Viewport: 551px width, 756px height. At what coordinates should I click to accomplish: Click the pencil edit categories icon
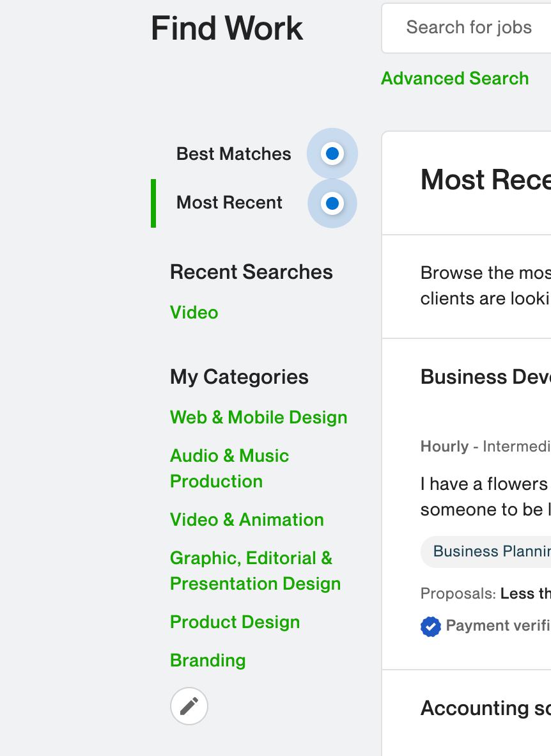coord(189,706)
